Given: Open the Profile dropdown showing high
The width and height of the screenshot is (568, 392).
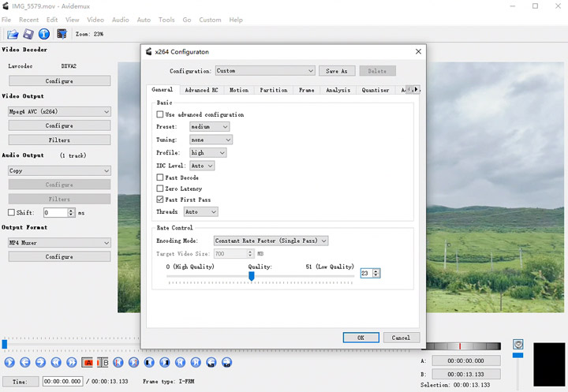Looking at the screenshot, I should point(207,152).
